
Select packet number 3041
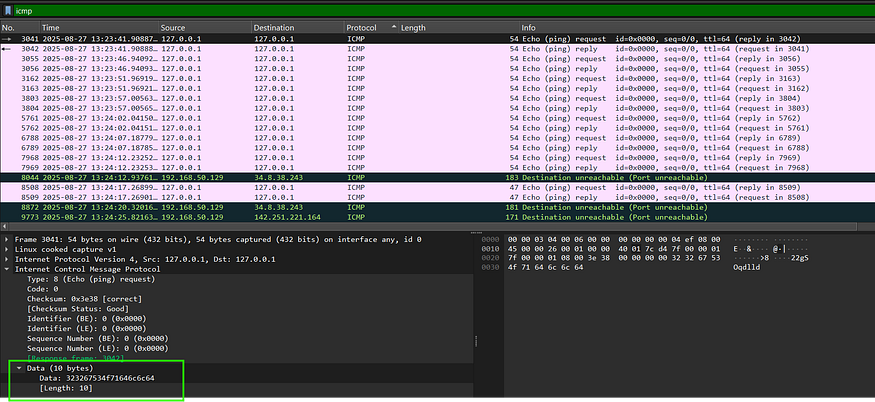click(438, 39)
